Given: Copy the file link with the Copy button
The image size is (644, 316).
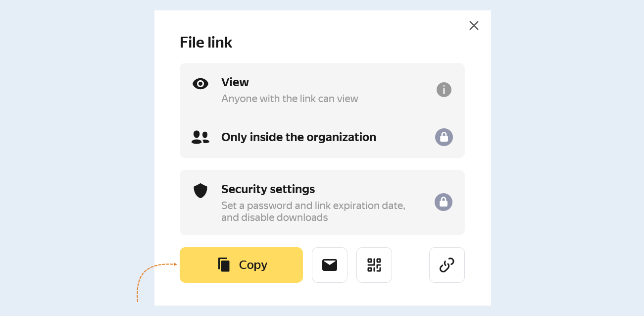Looking at the screenshot, I should tap(241, 265).
